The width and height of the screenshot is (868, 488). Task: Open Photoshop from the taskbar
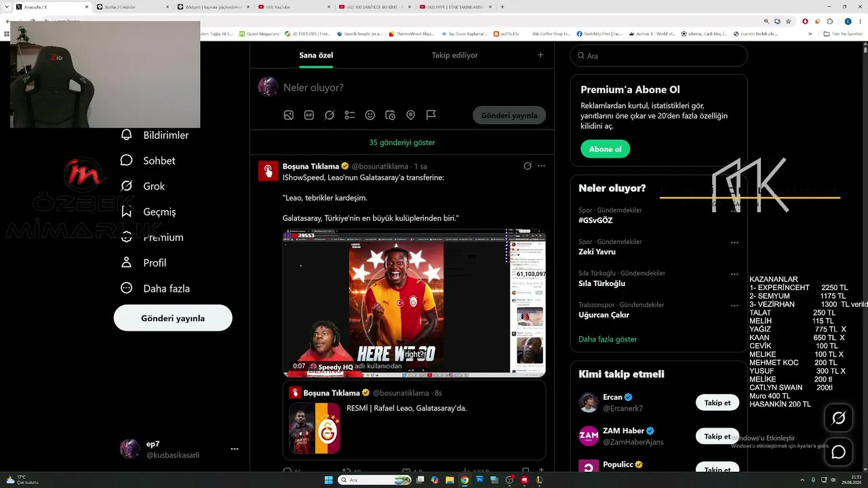pos(479,480)
